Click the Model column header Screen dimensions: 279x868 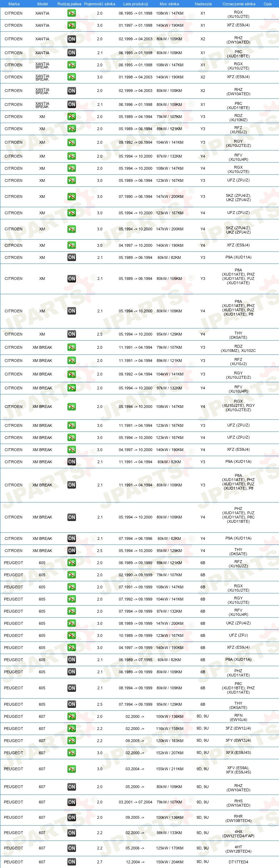(x=43, y=4)
